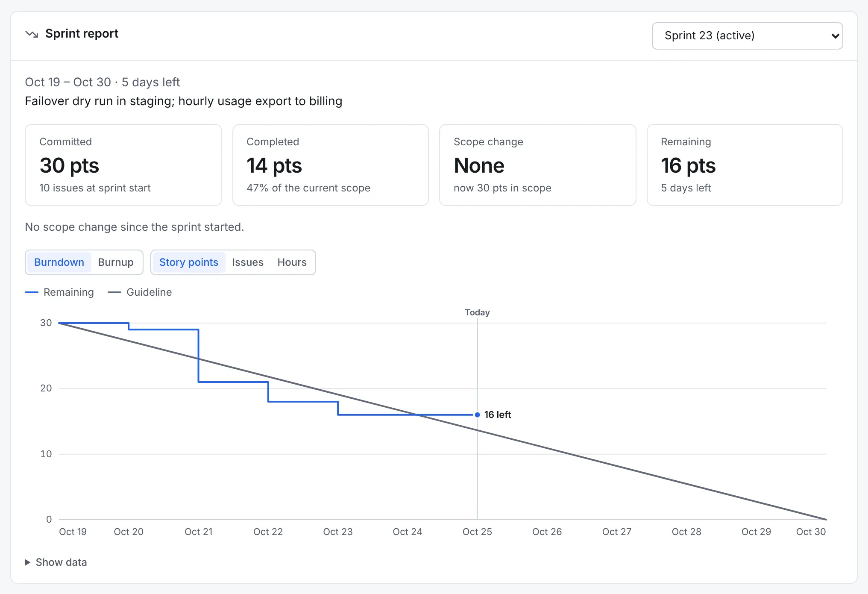The image size is (868, 594).
Task: Click the Oct 28 axis label
Action: [x=686, y=532]
